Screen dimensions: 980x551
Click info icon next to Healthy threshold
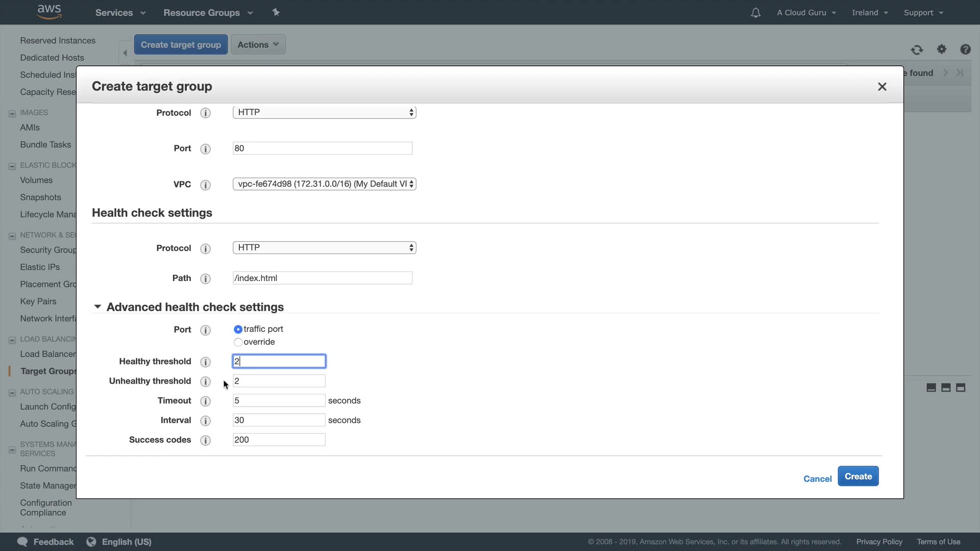coord(205,362)
